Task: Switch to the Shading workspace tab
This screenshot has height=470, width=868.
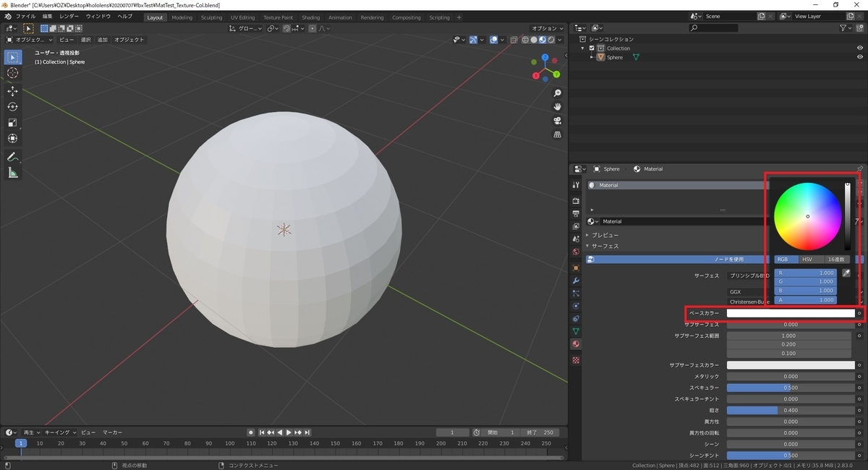Action: [311, 17]
